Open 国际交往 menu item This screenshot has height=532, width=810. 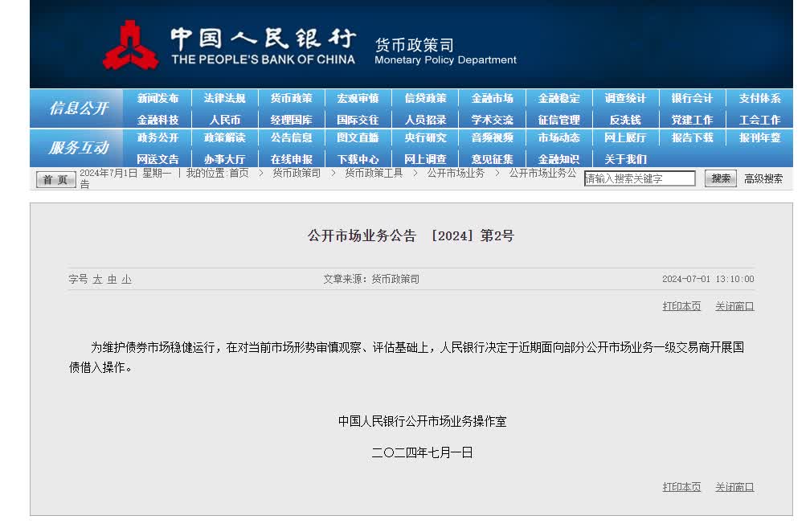click(x=358, y=120)
